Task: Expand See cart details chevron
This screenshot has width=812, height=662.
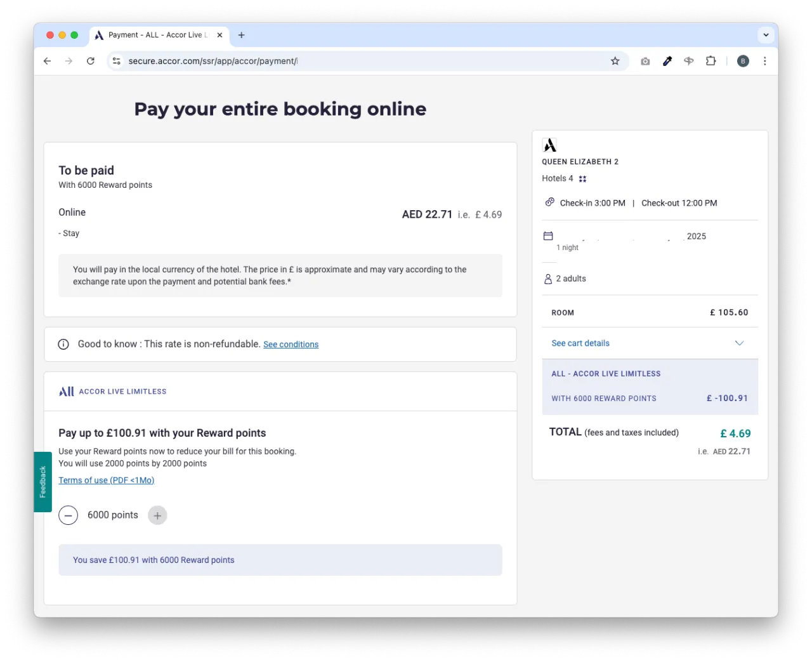Action: (x=739, y=343)
